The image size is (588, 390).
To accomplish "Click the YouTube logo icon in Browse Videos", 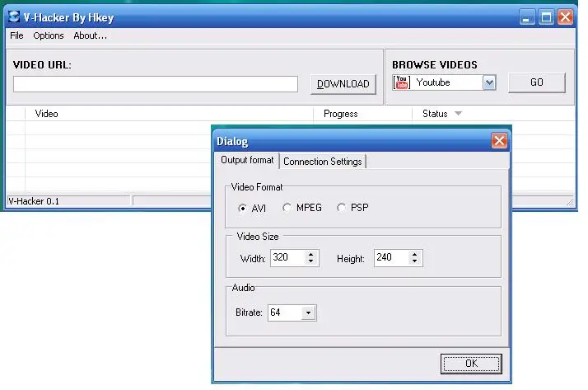I will coord(401,82).
